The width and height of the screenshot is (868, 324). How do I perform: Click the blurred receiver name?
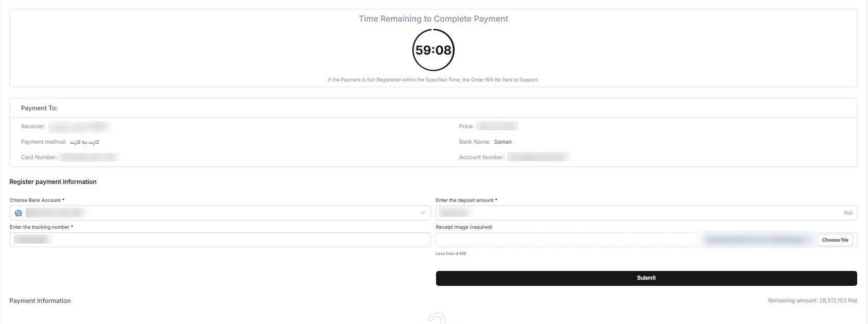point(79,126)
